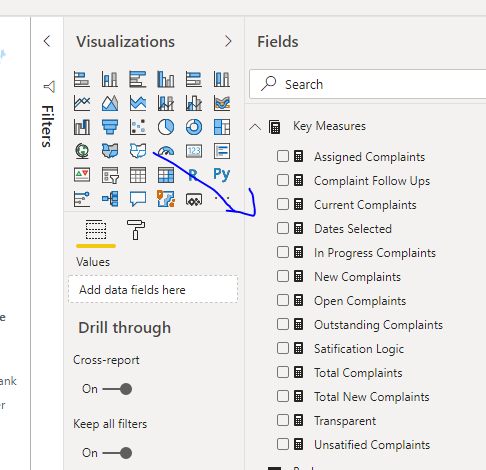Select the treemap visual

tap(222, 127)
